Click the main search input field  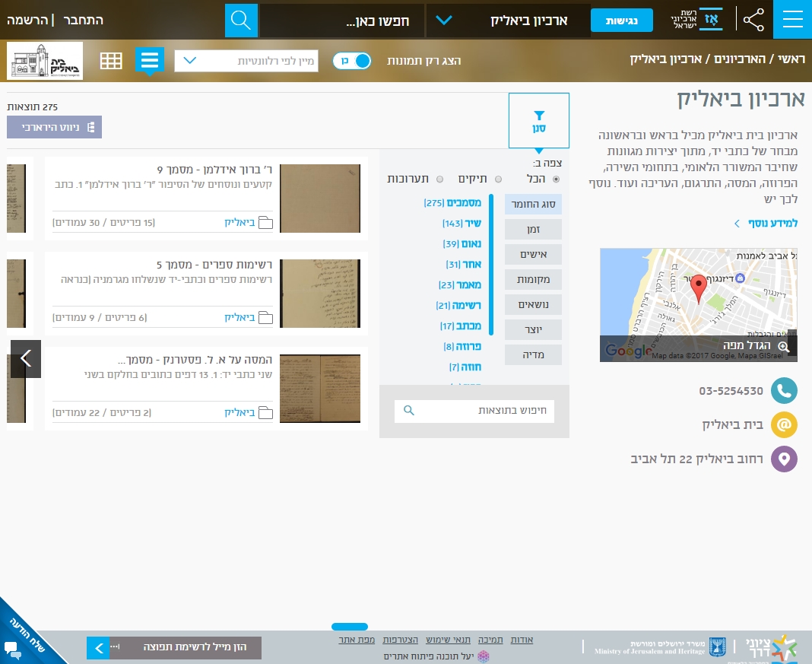point(342,21)
